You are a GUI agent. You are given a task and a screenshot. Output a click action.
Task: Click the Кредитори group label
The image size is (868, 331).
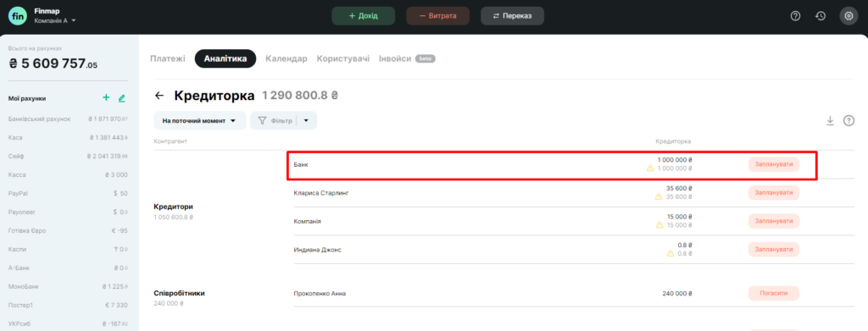[x=173, y=207]
